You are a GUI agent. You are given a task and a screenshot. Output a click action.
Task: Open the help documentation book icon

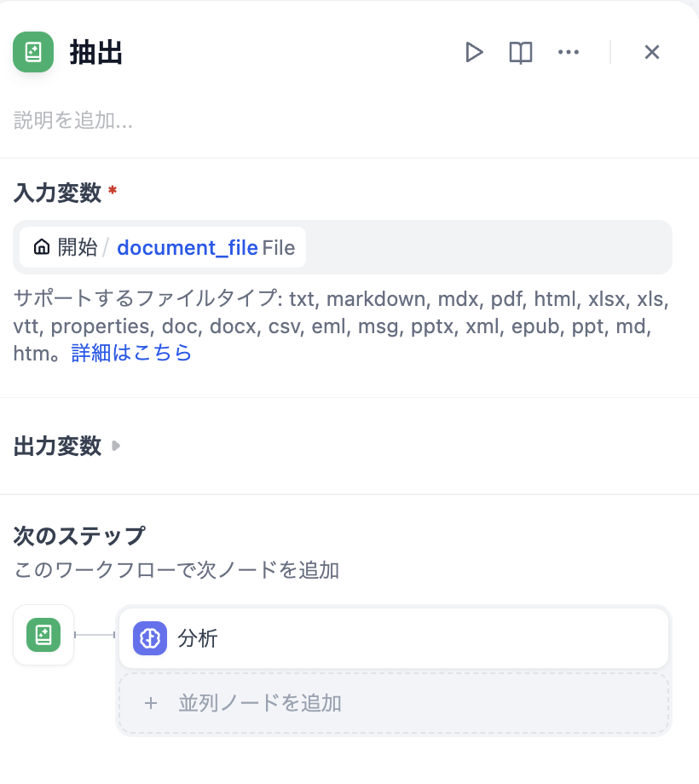pos(520,52)
